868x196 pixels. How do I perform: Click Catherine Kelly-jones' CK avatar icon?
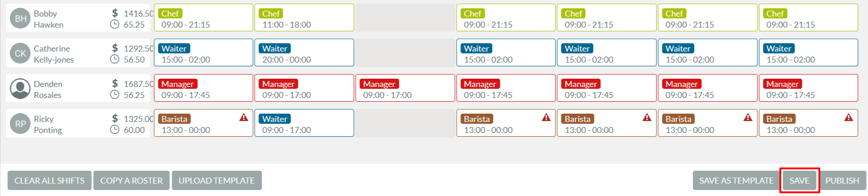pyautogui.click(x=20, y=53)
